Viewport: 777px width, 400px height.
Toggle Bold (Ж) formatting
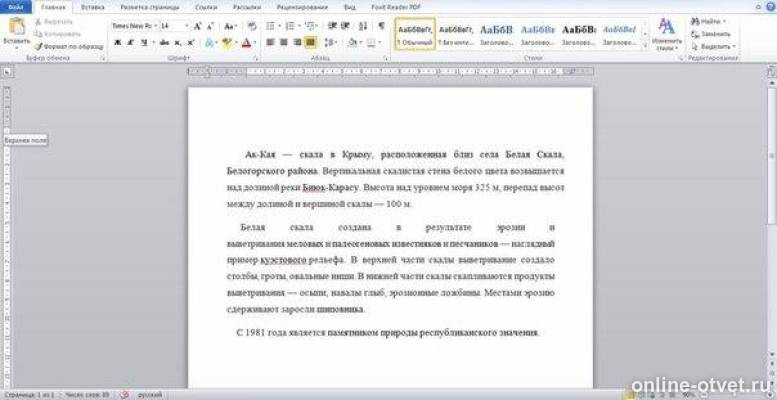(117, 43)
